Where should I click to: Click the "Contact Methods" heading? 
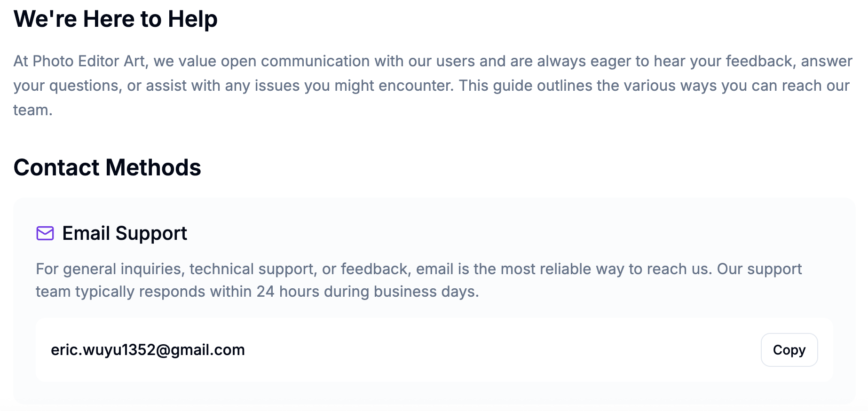(x=107, y=167)
